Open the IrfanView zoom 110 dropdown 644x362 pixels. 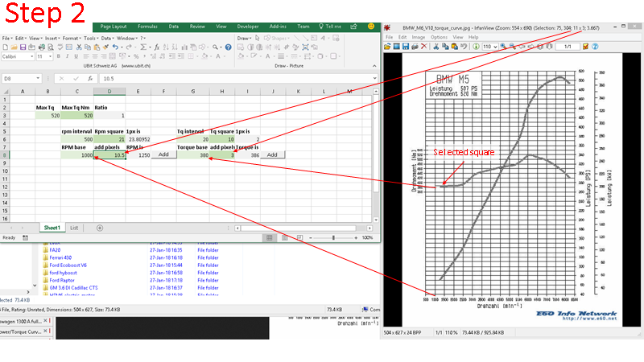point(496,47)
